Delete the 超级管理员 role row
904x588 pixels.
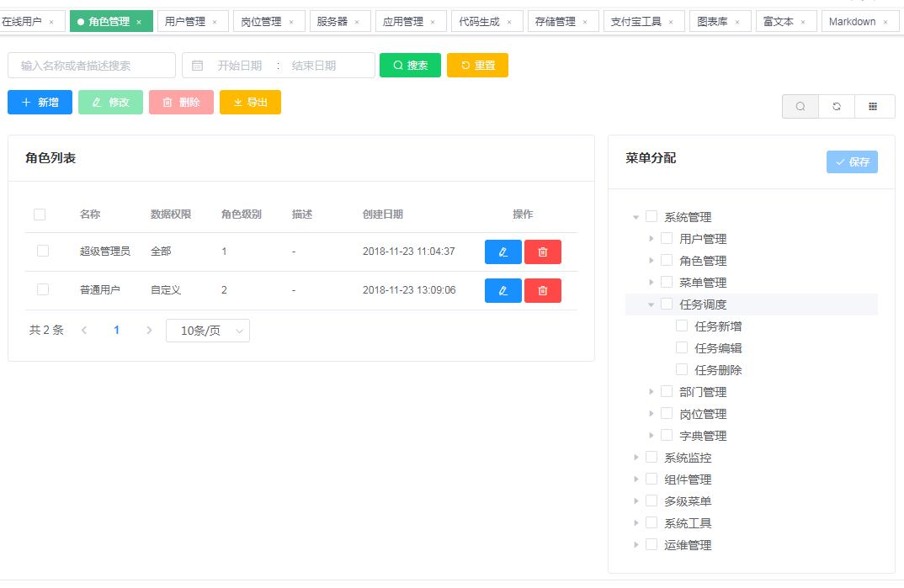543,252
